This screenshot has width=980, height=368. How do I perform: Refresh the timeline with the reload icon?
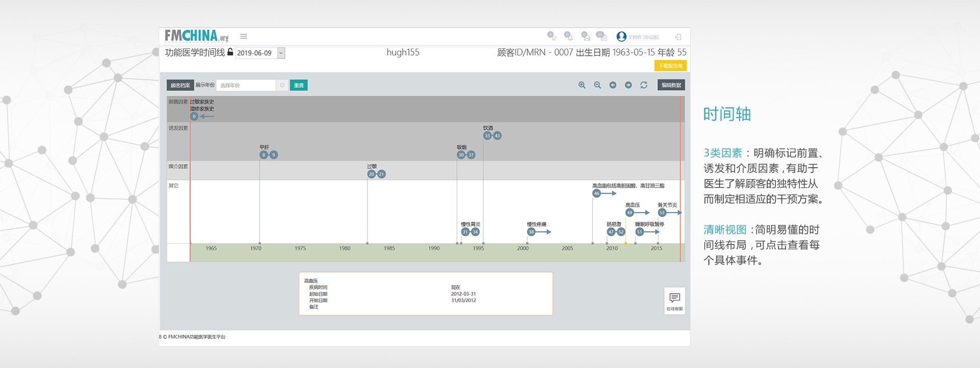pyautogui.click(x=644, y=85)
